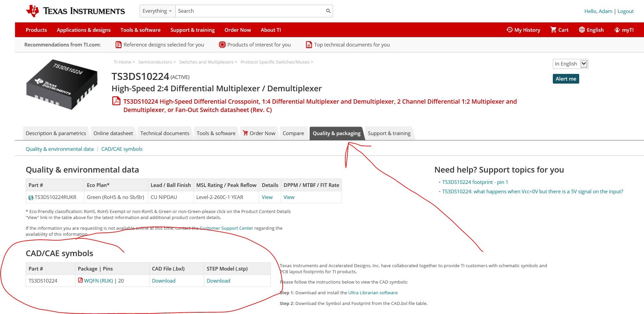Download the CAD File (.bxl)
Viewport: 644px width, 314px height.
click(x=164, y=281)
